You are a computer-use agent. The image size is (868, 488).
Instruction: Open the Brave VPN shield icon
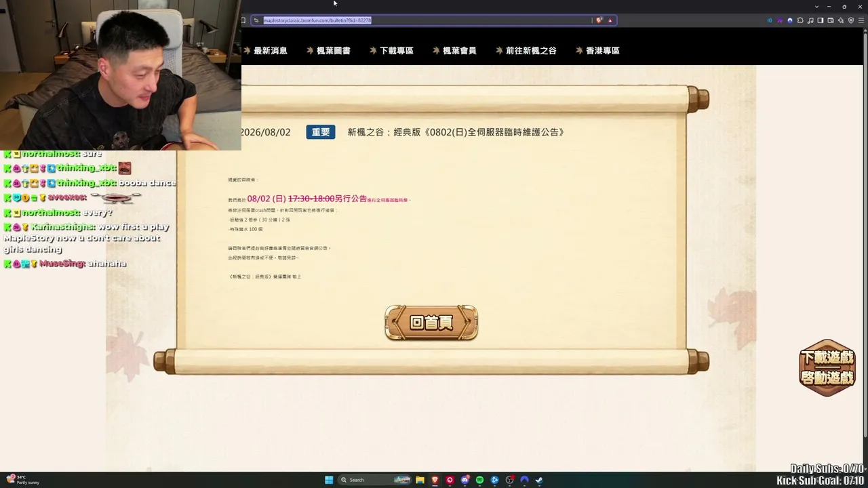coord(851,20)
